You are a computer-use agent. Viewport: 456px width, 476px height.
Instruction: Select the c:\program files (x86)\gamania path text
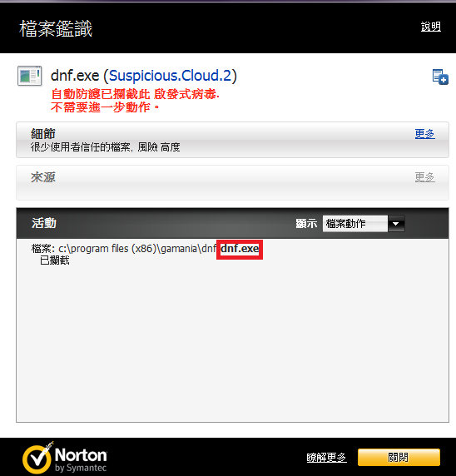[128, 249]
